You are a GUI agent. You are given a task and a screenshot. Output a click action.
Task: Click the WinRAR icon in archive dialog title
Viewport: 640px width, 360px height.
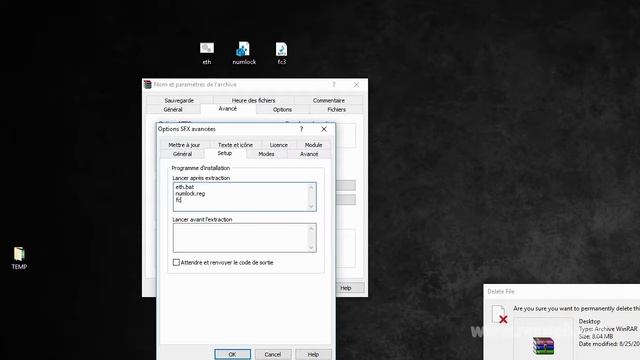tap(148, 84)
